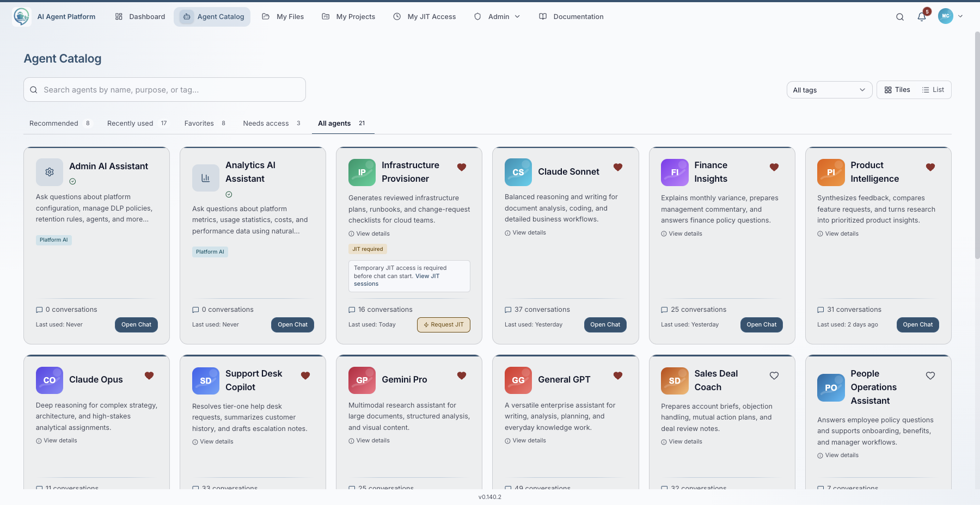
Task: Unfavorite Claude Sonnet with heart icon
Action: tap(618, 167)
